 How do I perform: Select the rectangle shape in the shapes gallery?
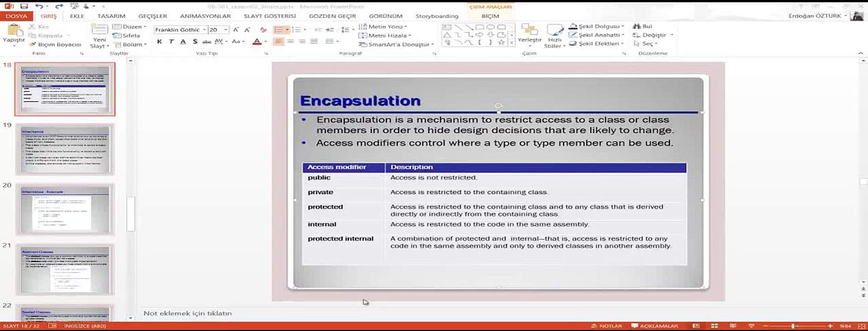tap(480, 27)
